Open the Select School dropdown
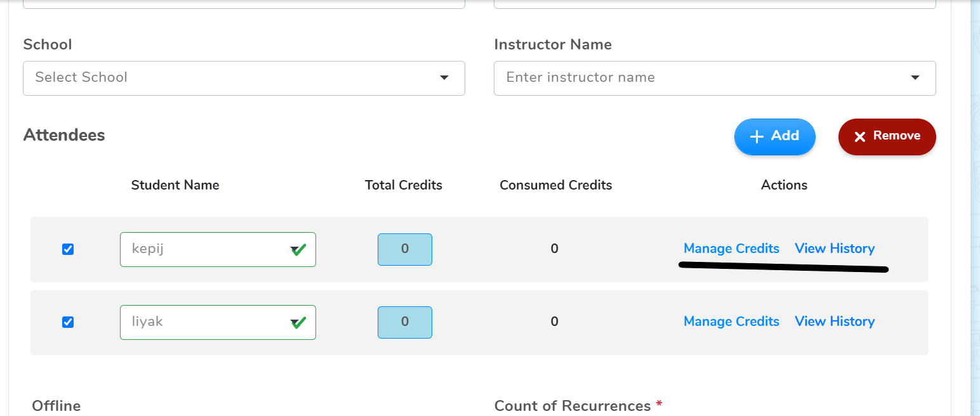980x416 pixels. point(244,78)
